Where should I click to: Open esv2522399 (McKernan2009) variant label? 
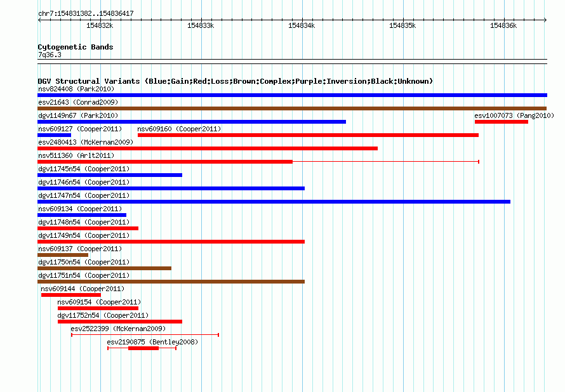coord(118,329)
